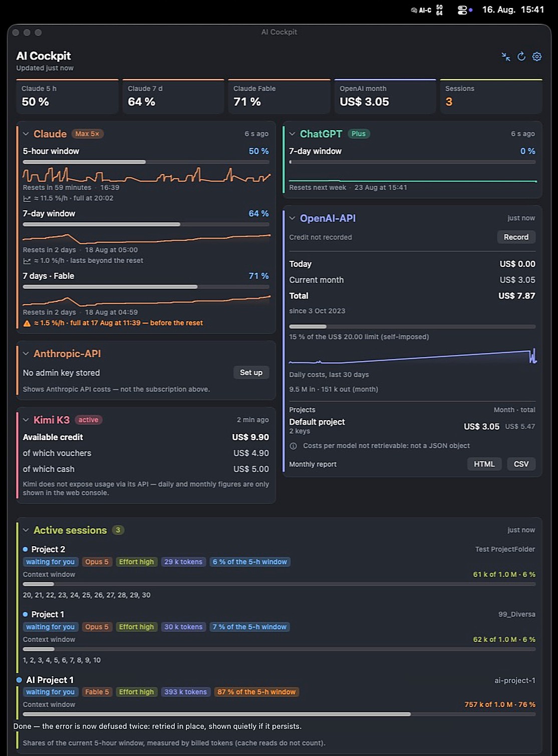Screen dimensions: 558x756
Task: Refresh the AI Cockpit data
Action: click(x=521, y=57)
